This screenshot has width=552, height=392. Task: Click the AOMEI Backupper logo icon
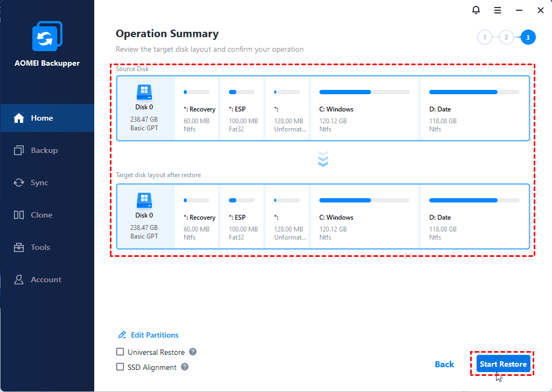click(x=47, y=38)
